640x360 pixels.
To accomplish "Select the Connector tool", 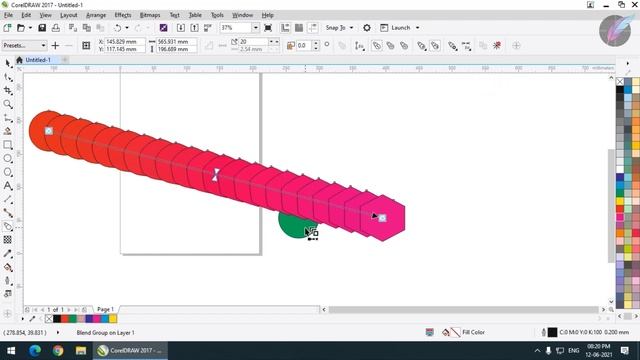I will (x=8, y=213).
